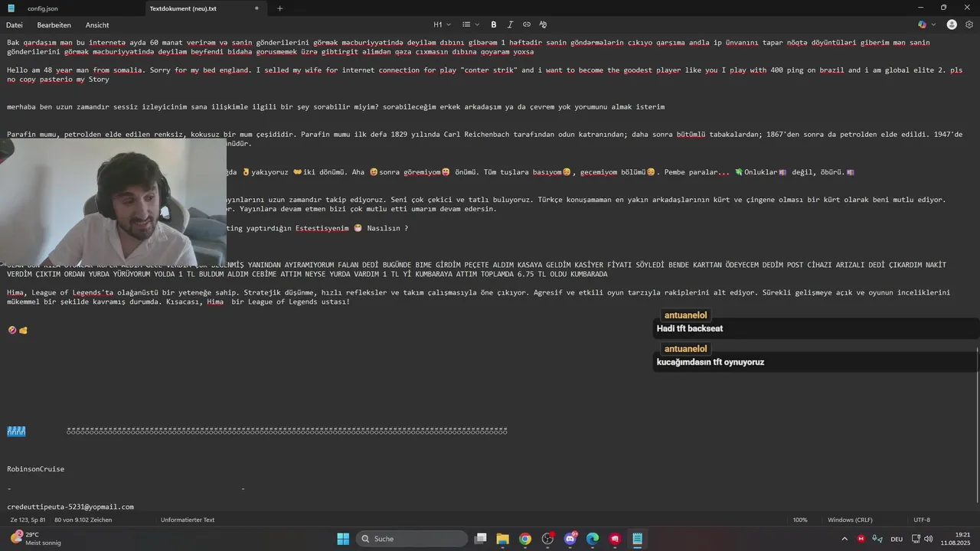Open Discord from the taskbar
The width and height of the screenshot is (980, 551).
(570, 539)
